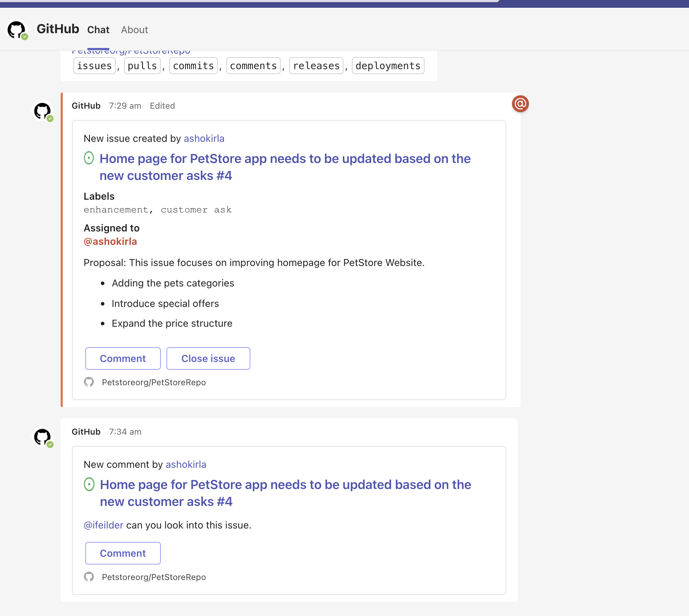Switch to the Chat tab

[98, 30]
